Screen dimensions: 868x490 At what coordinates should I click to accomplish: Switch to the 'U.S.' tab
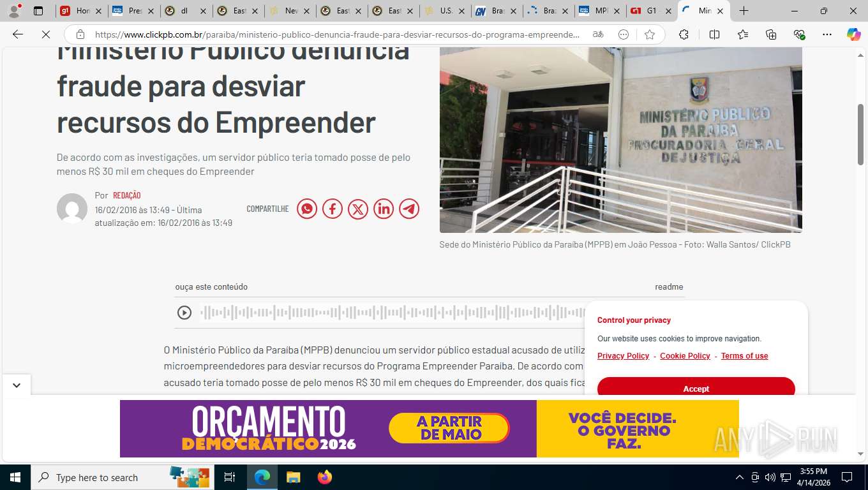click(445, 11)
